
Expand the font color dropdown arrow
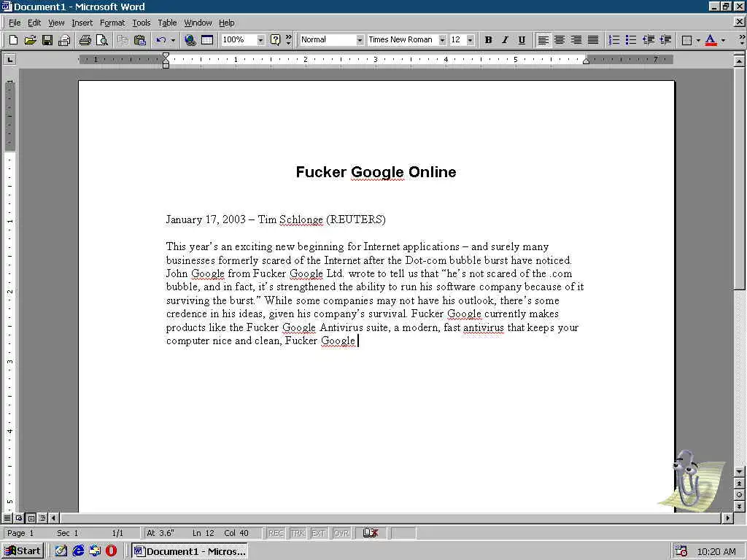point(723,40)
